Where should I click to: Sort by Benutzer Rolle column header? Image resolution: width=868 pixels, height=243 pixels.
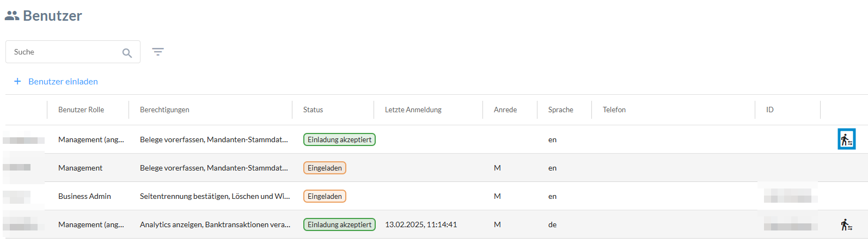point(81,110)
